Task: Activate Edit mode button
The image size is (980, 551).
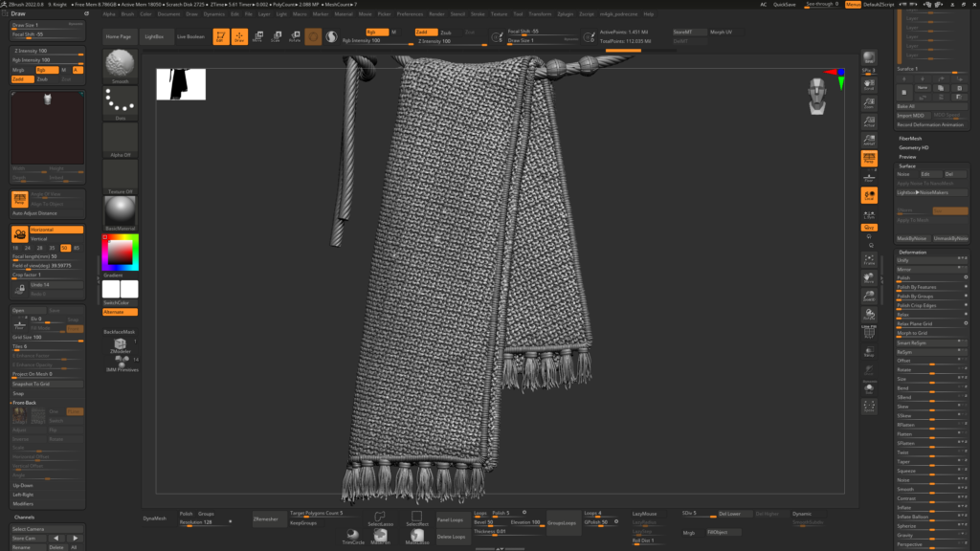Action: pos(219,36)
